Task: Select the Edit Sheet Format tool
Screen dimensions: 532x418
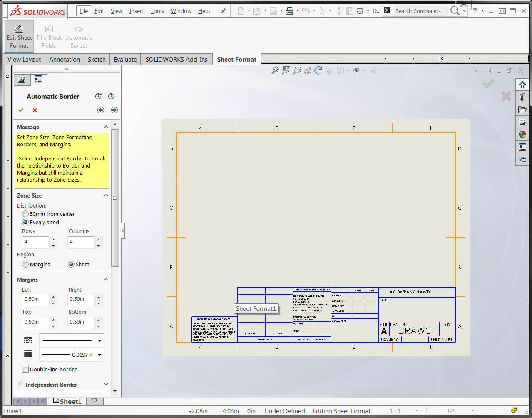Action: tap(19, 36)
